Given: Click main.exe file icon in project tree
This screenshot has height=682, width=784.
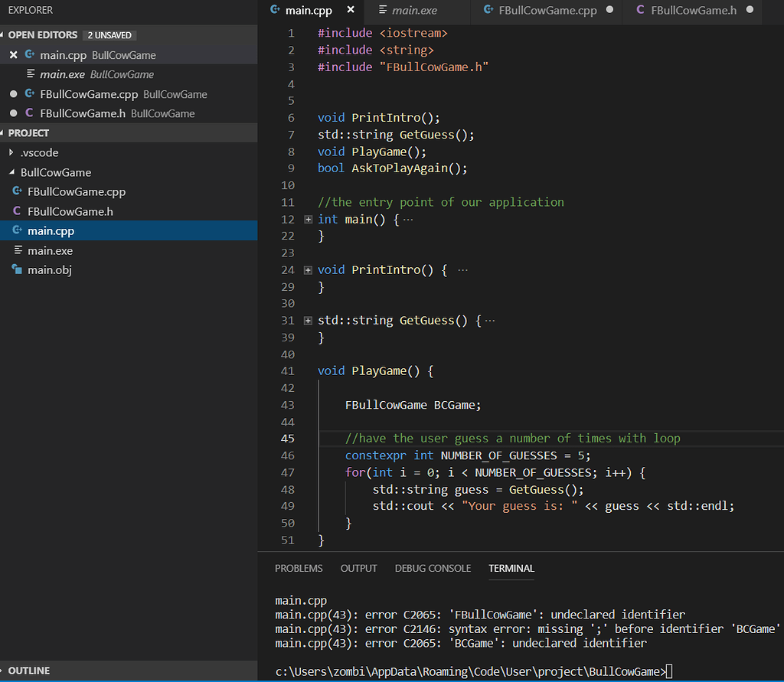Looking at the screenshot, I should (x=18, y=250).
